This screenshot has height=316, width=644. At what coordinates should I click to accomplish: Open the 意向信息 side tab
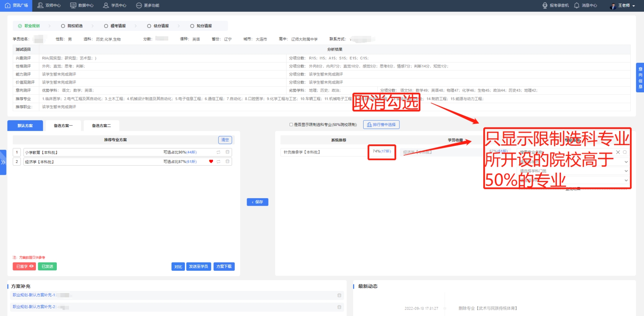(640, 78)
